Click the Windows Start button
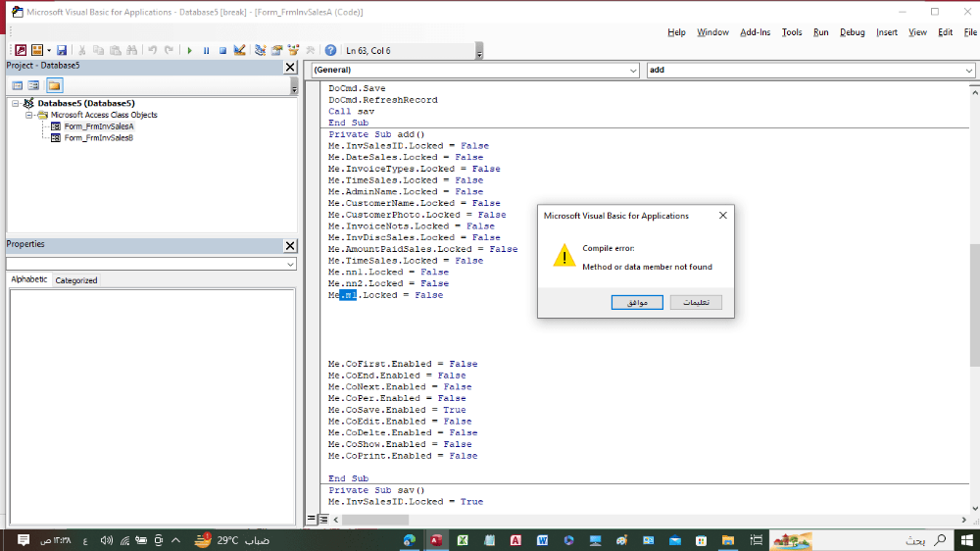Image resolution: width=980 pixels, height=551 pixels. [x=967, y=540]
